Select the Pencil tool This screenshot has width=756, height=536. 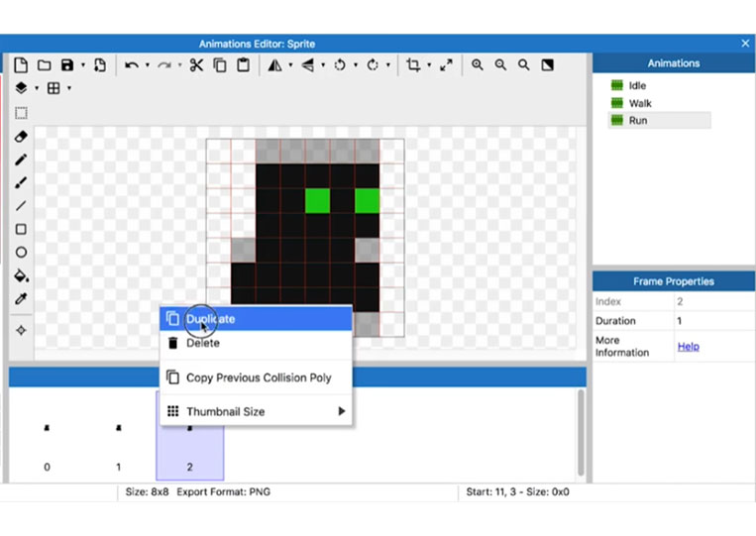21,160
